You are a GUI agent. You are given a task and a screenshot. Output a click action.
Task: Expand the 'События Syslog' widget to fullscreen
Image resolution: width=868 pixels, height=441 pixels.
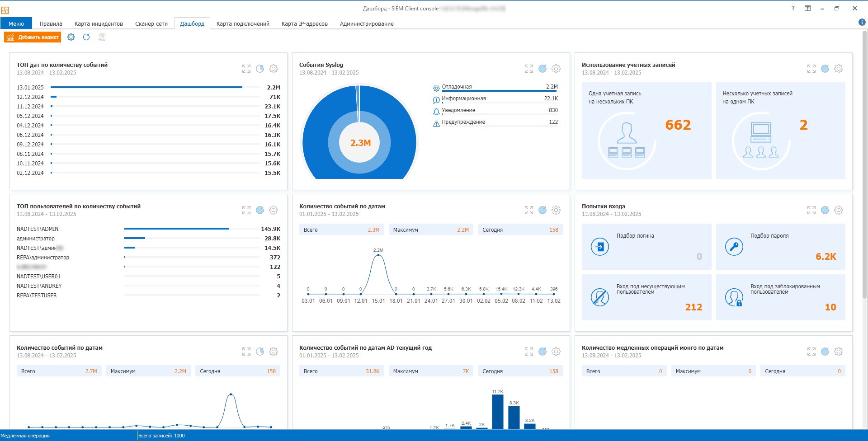(528, 69)
